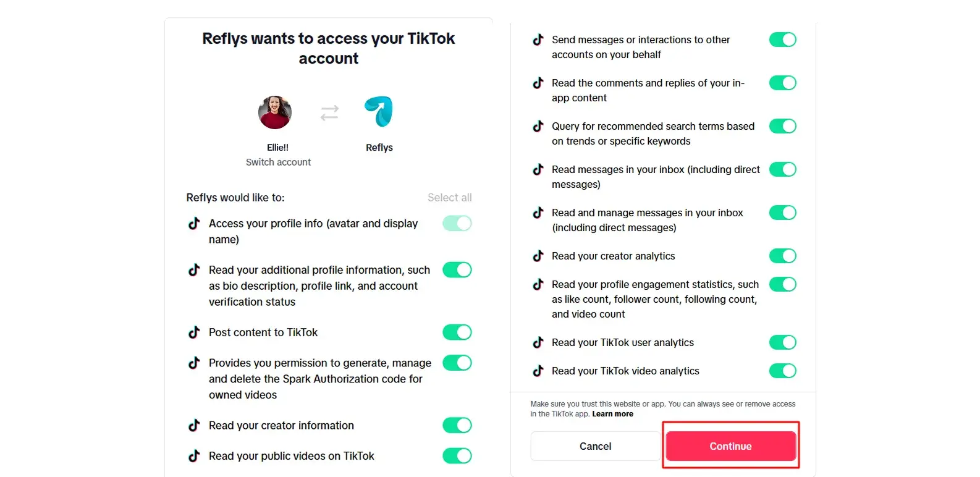980x477 pixels.
Task: Click the swap arrows icon between accounts
Action: tap(329, 112)
